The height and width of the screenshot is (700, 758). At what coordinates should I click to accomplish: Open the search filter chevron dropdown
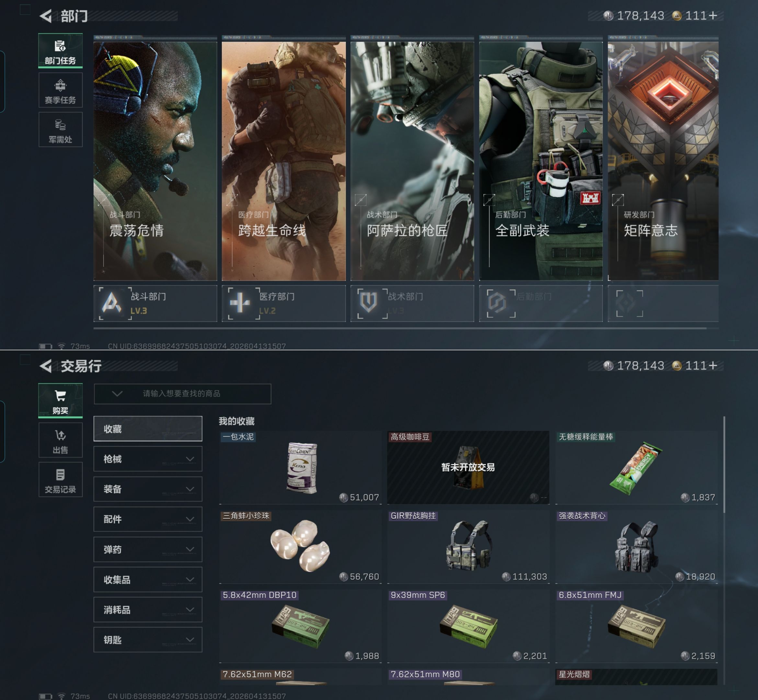click(117, 393)
